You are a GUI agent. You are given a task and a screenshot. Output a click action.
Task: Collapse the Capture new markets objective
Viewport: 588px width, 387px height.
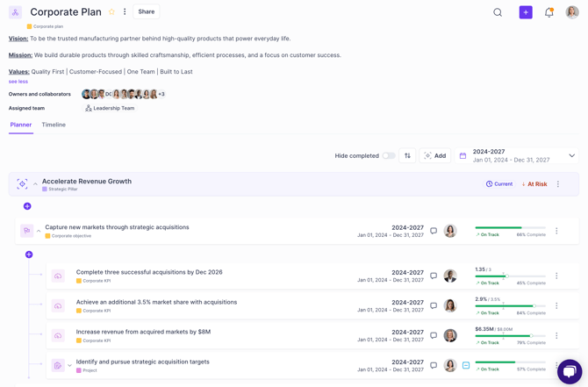39,231
